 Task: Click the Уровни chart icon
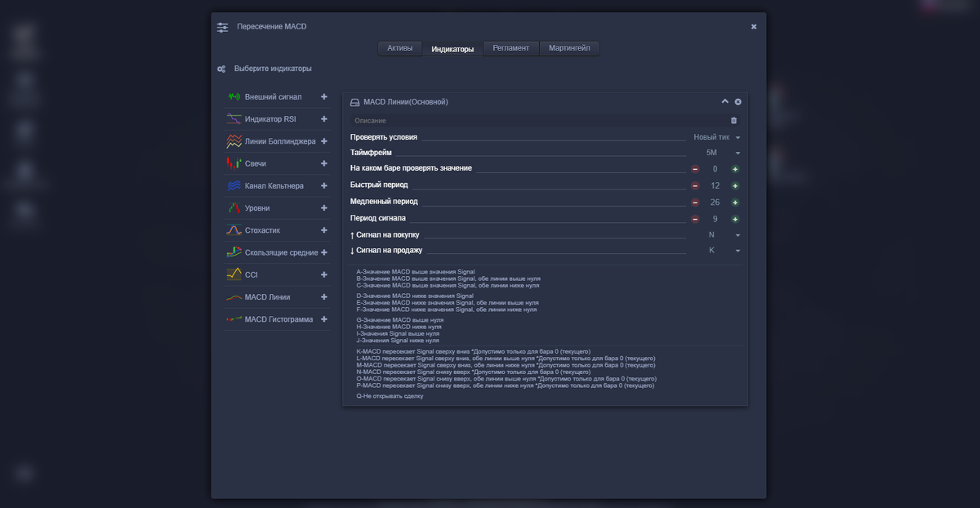click(234, 207)
